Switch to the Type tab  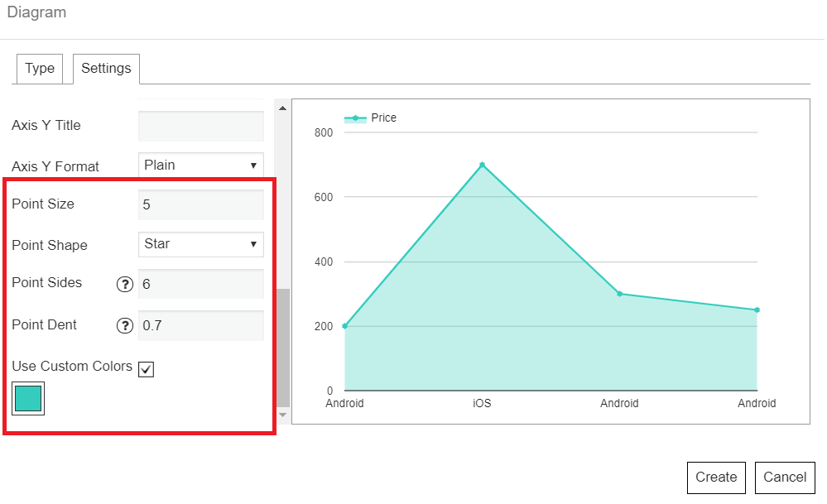pyautogui.click(x=40, y=69)
